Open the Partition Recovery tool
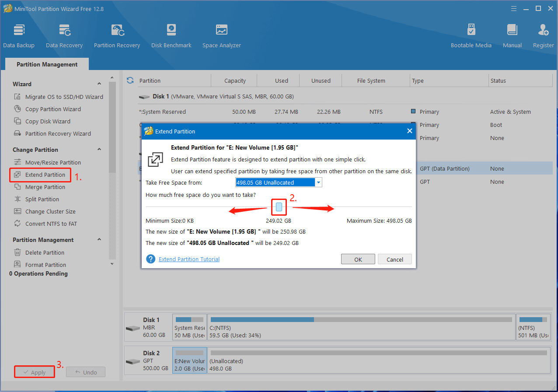 117,36
